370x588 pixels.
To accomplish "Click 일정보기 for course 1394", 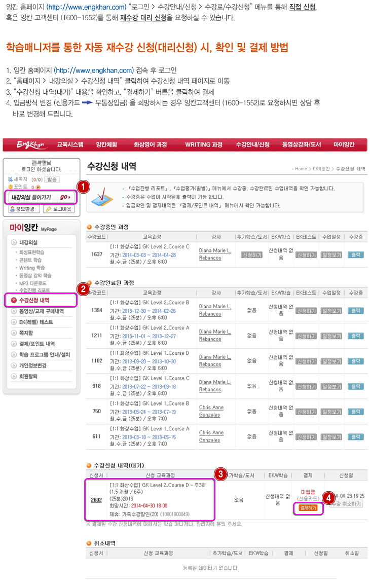I will (332, 311).
